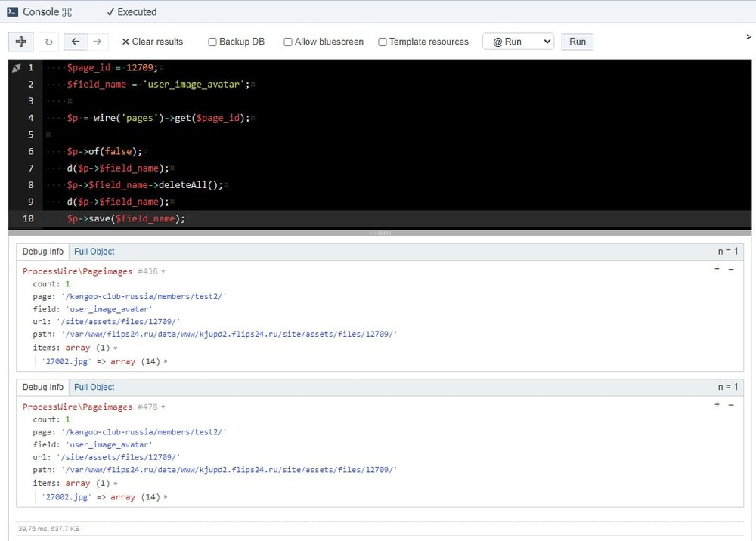
Task: Click the reload circular arrow icon
Action: 49,42
